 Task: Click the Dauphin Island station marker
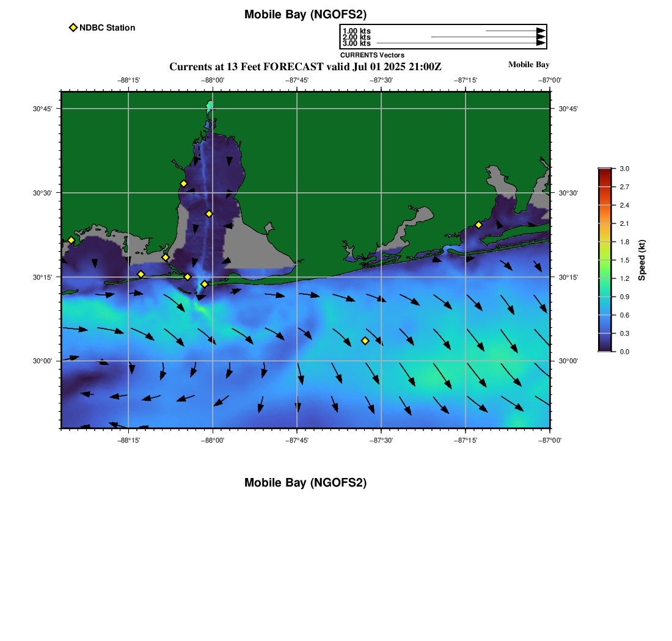[188, 277]
